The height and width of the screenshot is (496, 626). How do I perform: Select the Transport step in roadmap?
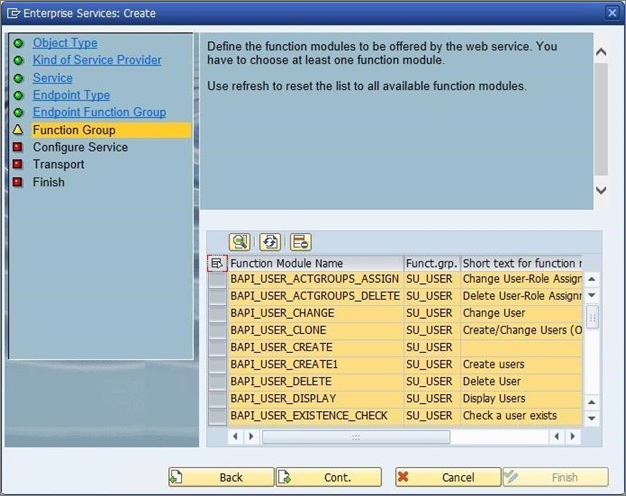pos(58,164)
